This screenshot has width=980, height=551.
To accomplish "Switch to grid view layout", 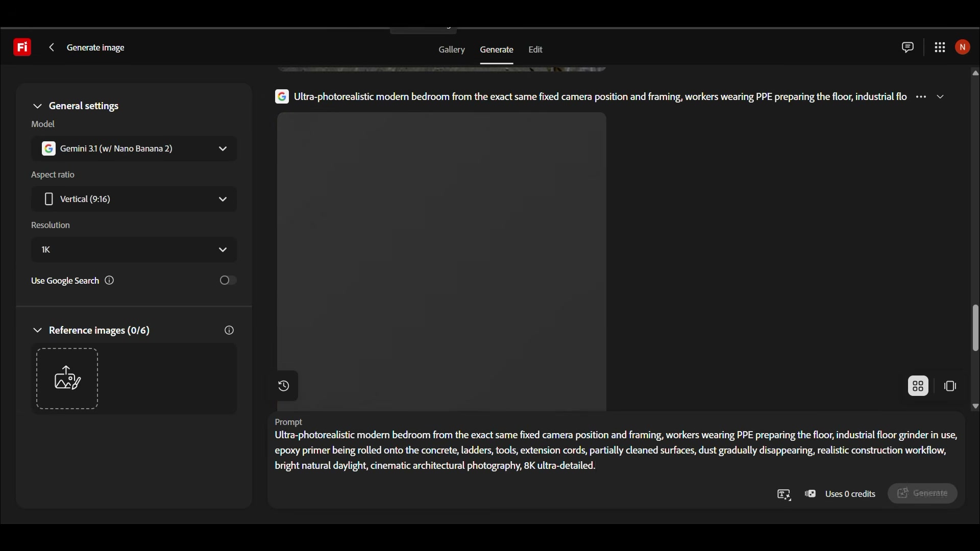I will pos(918,387).
